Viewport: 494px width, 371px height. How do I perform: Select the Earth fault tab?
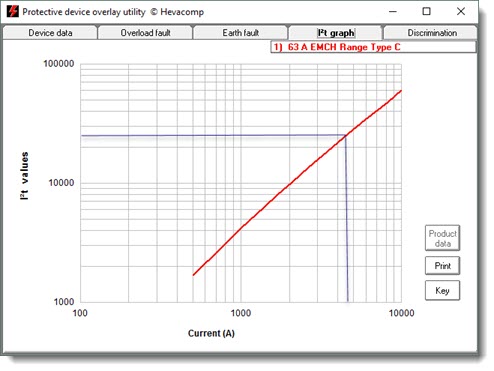240,33
